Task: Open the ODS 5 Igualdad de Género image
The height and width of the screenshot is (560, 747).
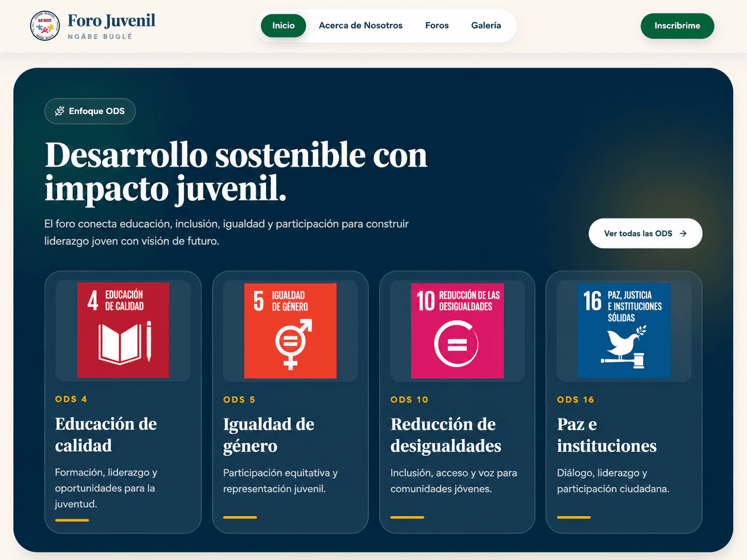Action: pos(290,331)
